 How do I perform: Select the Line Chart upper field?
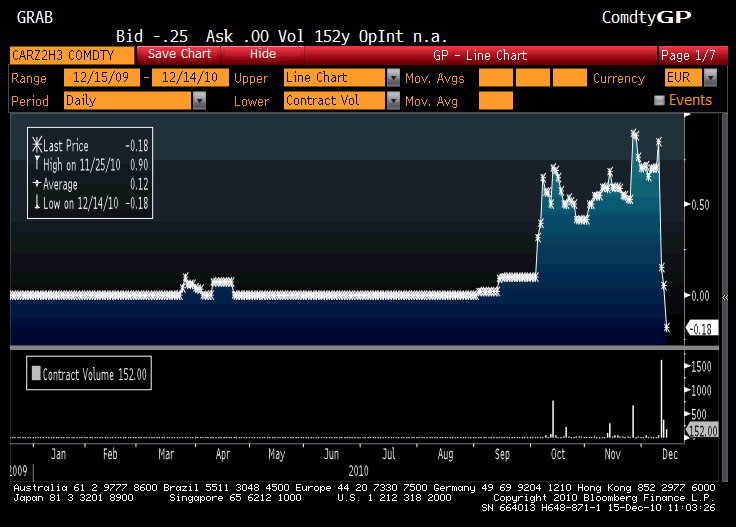[x=334, y=78]
